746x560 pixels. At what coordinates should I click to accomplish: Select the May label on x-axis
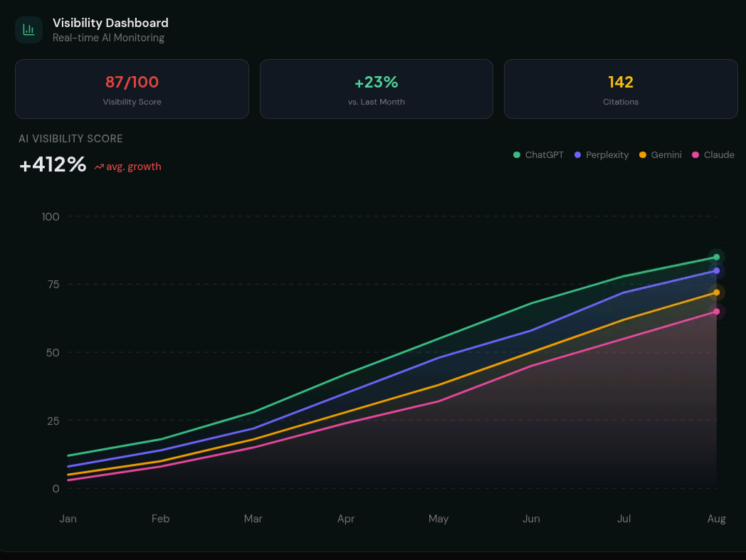point(438,519)
